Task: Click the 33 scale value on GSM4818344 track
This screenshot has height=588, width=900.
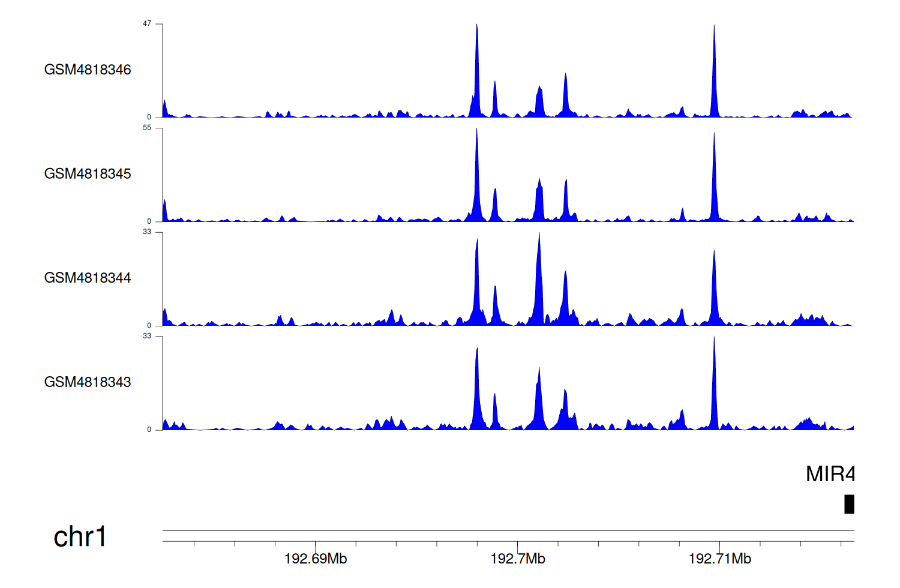Action: click(x=147, y=232)
